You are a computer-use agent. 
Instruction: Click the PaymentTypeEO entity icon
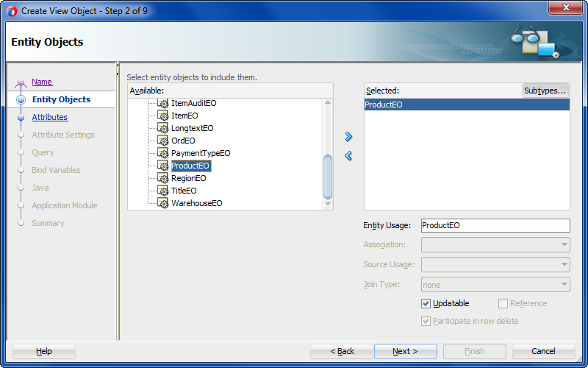pos(162,153)
